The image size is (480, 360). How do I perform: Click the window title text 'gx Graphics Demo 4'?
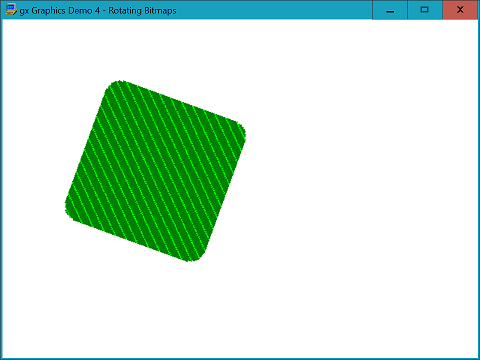click(x=60, y=11)
